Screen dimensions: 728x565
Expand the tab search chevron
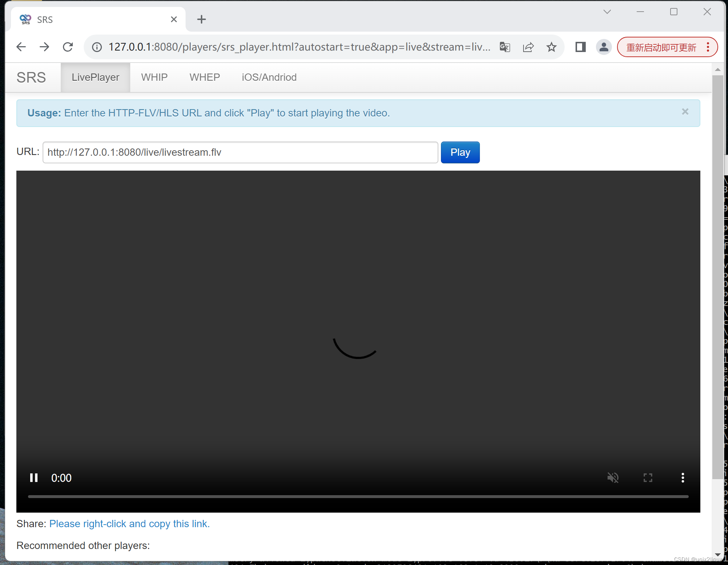[607, 12]
